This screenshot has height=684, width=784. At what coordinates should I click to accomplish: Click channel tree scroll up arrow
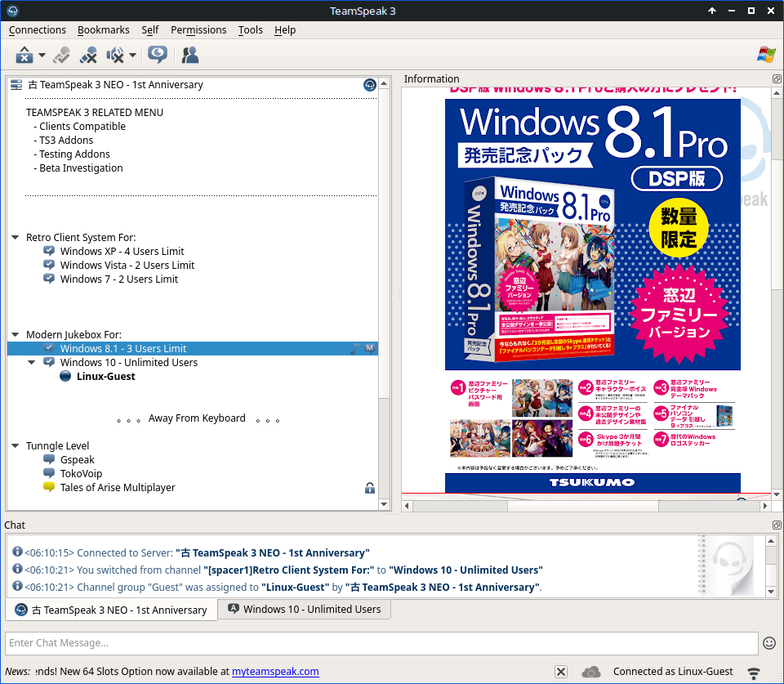tap(384, 83)
